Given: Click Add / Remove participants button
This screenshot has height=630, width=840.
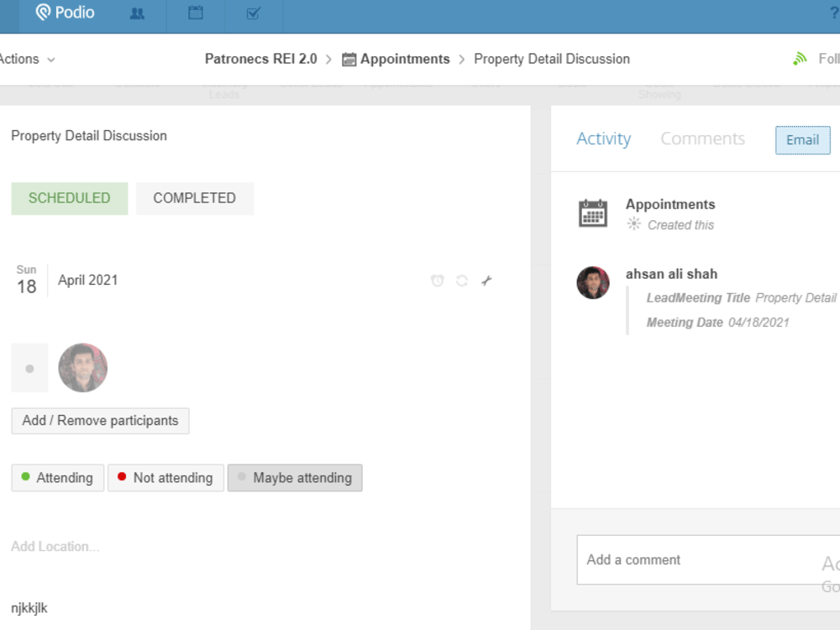Looking at the screenshot, I should pos(100,421).
